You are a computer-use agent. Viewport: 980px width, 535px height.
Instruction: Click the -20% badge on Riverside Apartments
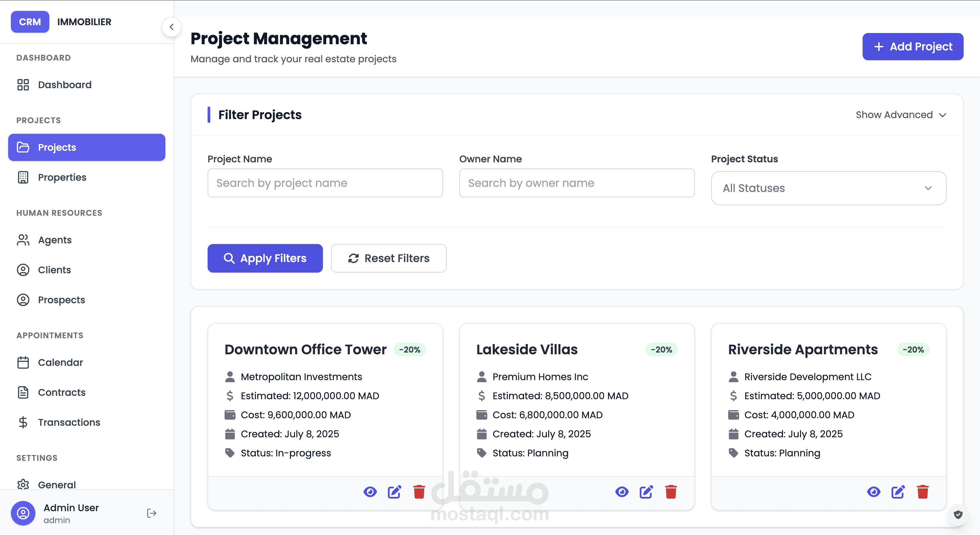(913, 349)
